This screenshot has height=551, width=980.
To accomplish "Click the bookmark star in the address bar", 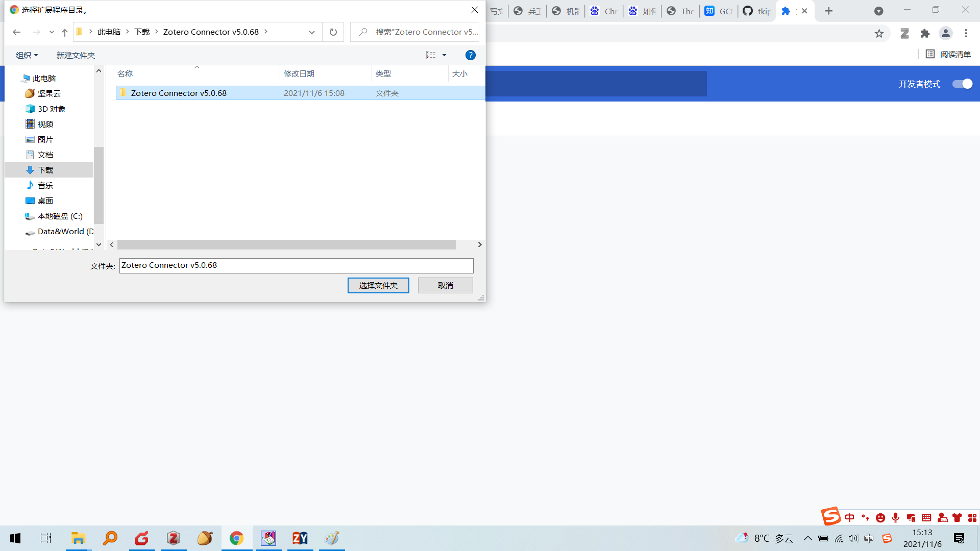I will click(x=879, y=33).
